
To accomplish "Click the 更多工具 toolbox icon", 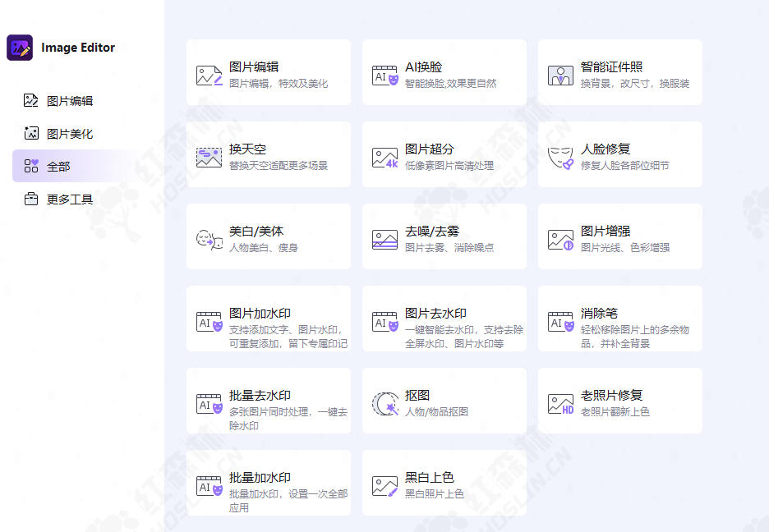I will point(31,199).
